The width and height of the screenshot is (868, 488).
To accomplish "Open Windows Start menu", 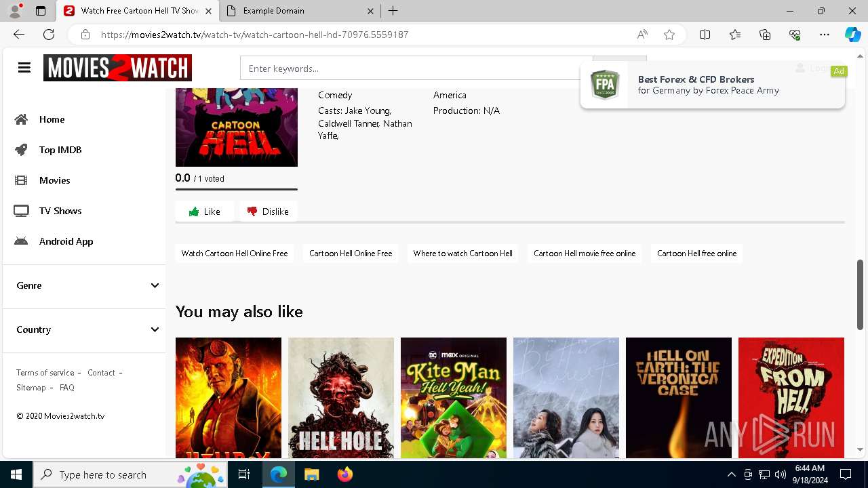I will coord(16,474).
